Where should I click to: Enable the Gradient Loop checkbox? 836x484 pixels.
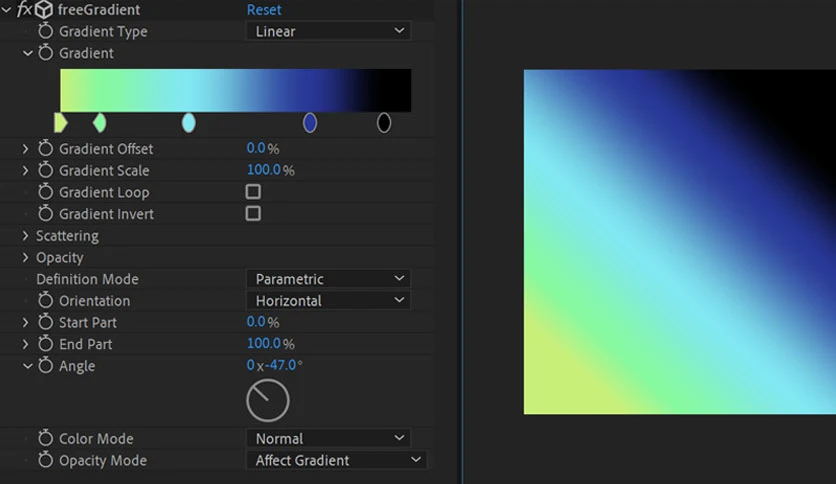(253, 191)
